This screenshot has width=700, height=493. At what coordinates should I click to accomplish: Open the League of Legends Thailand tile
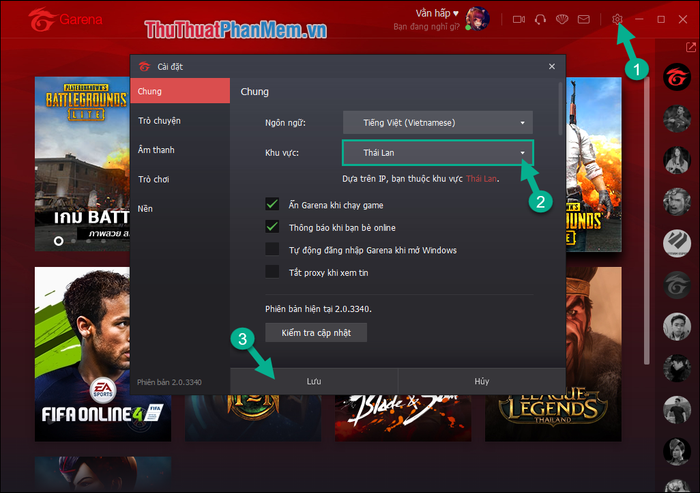click(x=553, y=418)
